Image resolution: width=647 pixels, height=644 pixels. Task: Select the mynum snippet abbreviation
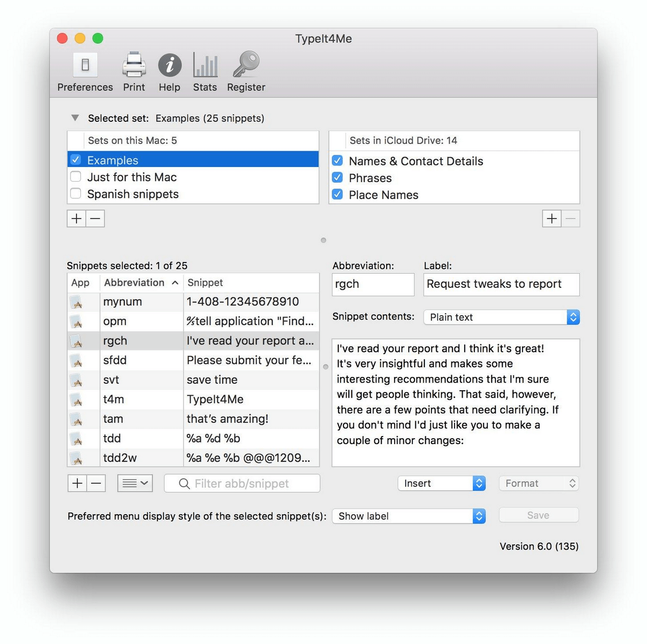(x=122, y=302)
